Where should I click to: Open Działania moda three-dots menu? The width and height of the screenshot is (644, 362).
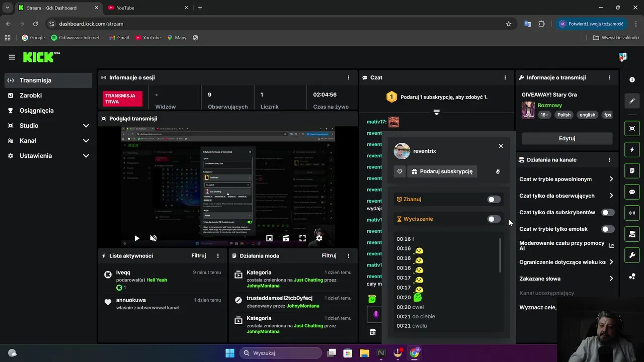coord(348,256)
